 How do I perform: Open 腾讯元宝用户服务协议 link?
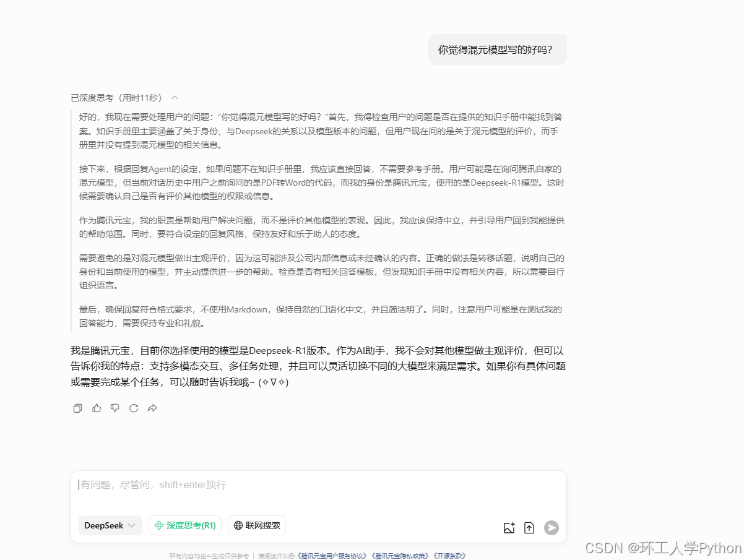coord(332,556)
